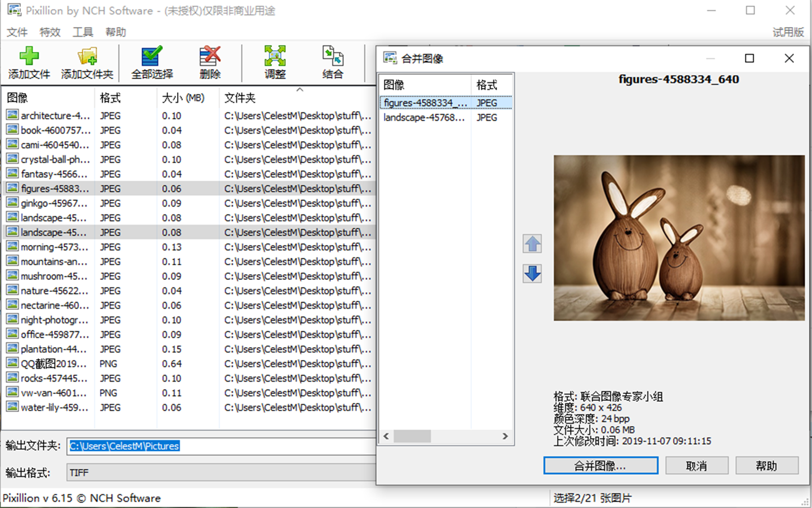The image size is (812, 508).
Task: Click the Combine (结合) toolbar icon
Action: click(x=333, y=56)
